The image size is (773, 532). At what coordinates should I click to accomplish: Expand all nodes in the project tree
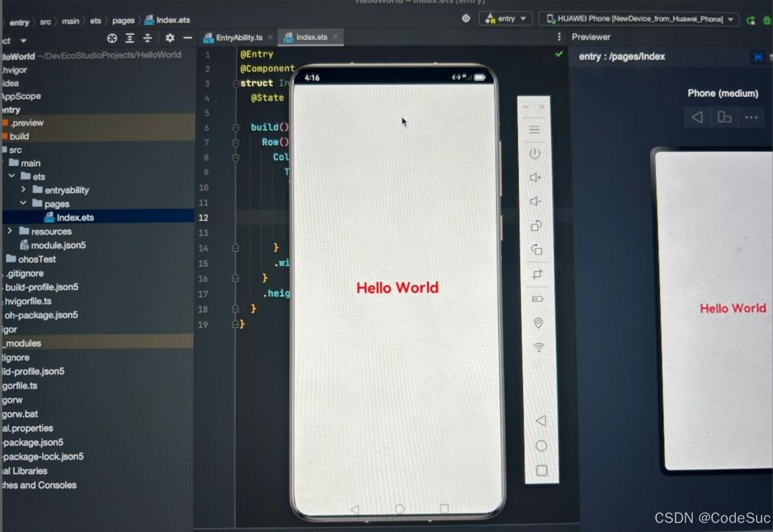coord(130,38)
